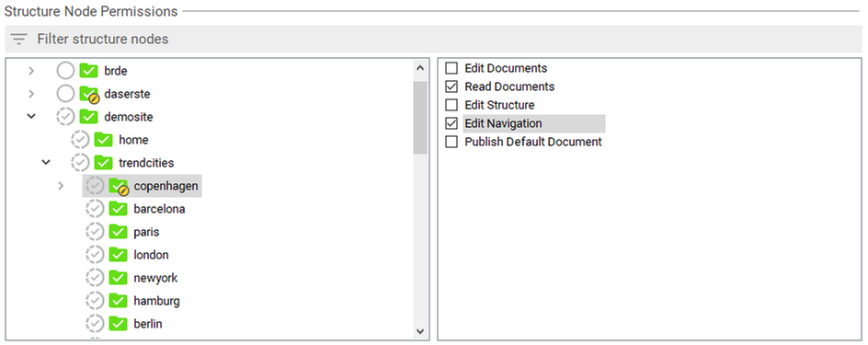Select the brde node label
Screen dimensions: 868x345
(x=116, y=71)
